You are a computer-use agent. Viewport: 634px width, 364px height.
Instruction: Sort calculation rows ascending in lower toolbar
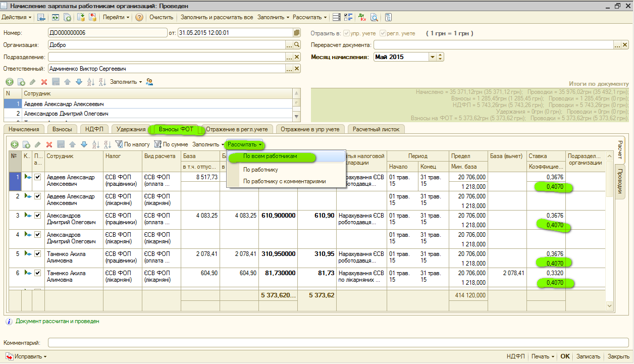click(96, 144)
